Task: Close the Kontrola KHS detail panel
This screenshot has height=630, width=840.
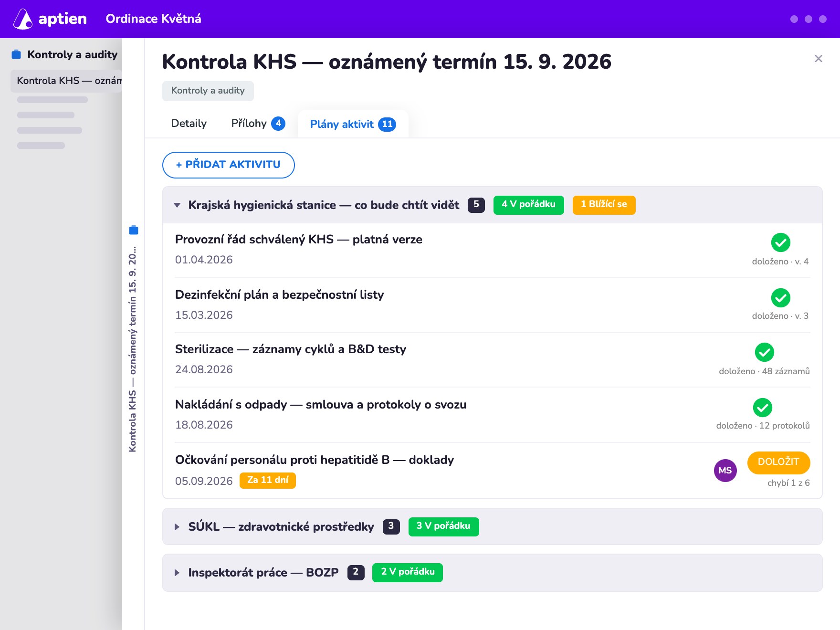Action: [818, 59]
